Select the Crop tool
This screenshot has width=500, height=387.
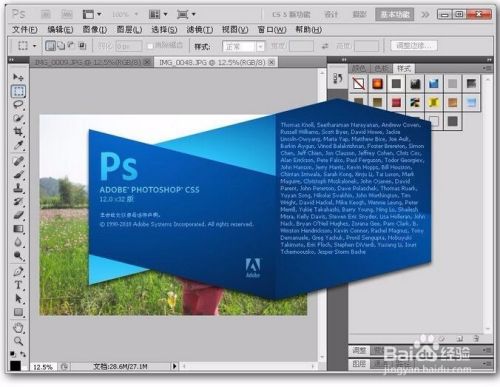pyautogui.click(x=18, y=131)
